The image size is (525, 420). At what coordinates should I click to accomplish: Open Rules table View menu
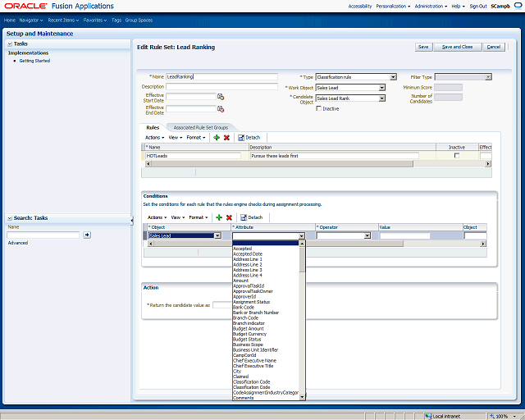click(176, 138)
